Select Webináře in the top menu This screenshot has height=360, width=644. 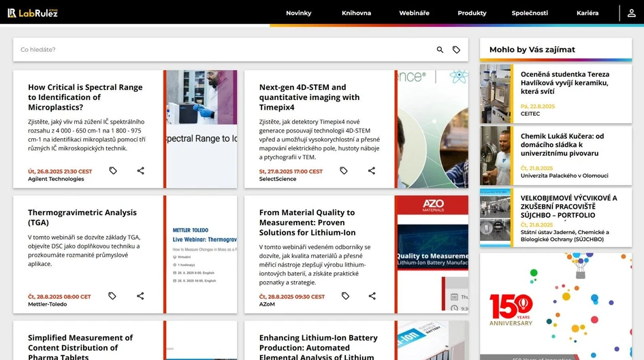click(414, 13)
